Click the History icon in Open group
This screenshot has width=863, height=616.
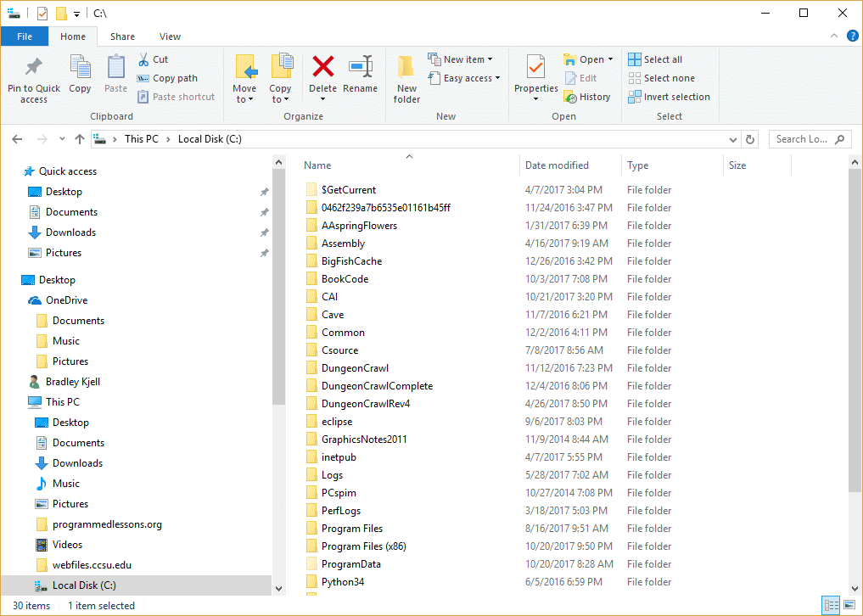[x=586, y=97]
